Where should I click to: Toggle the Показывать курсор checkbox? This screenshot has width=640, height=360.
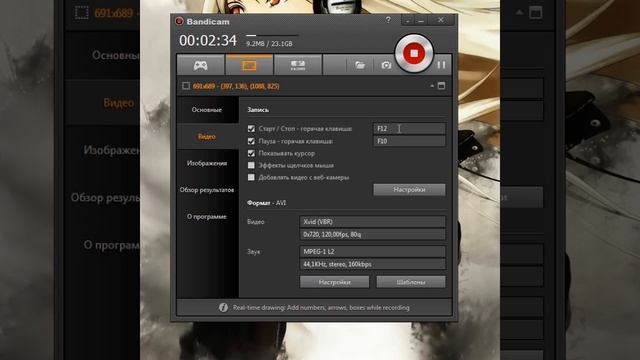point(251,153)
